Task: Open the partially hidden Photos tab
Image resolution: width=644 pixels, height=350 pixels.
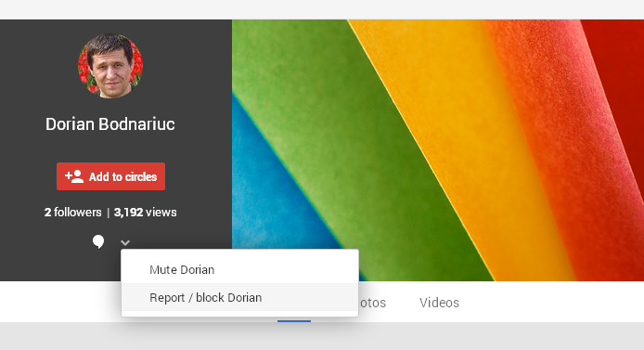Action: [372, 303]
